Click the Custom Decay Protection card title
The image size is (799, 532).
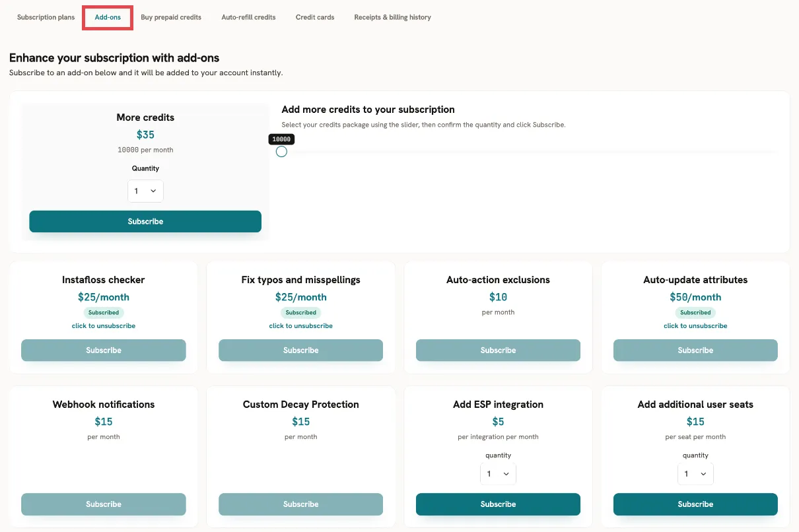tap(301, 405)
